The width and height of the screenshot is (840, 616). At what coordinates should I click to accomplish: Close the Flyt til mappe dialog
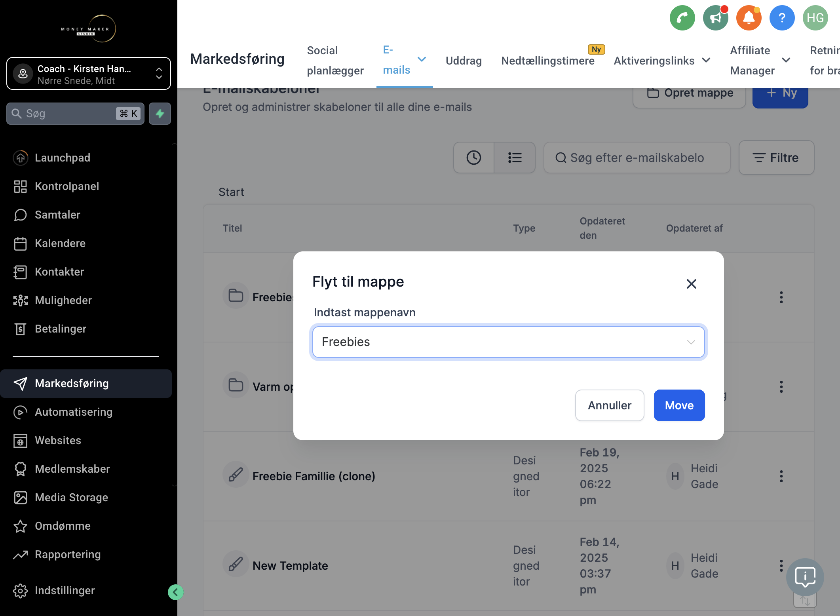click(691, 283)
